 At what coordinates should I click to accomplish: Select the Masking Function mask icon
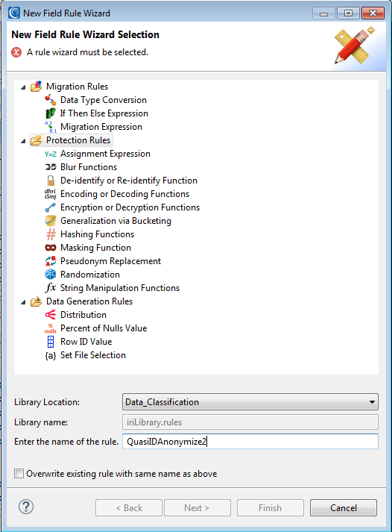click(x=51, y=248)
